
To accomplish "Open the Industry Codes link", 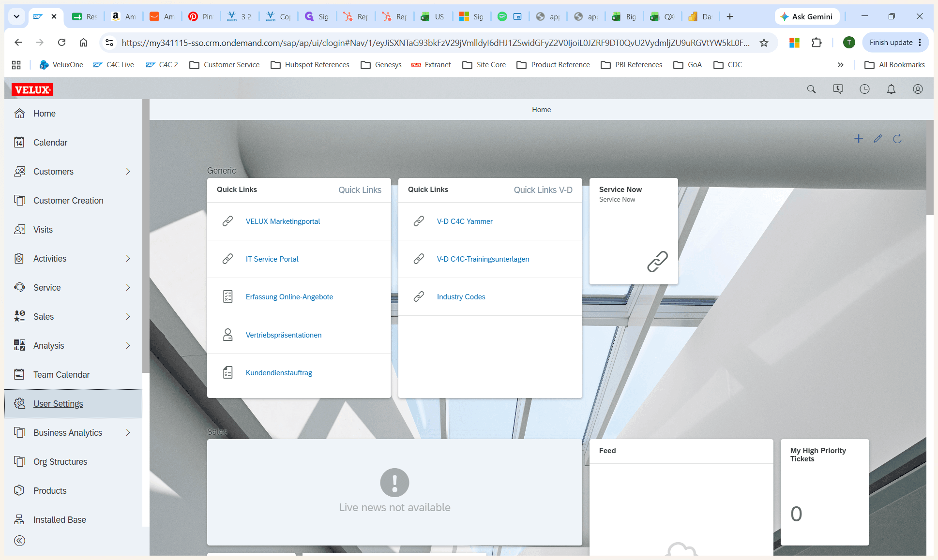I will (461, 297).
